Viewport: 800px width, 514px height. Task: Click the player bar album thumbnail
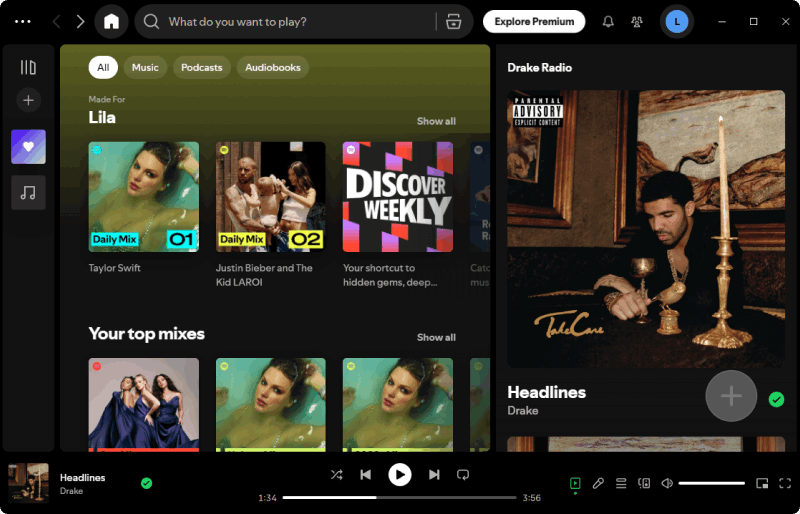(x=29, y=483)
